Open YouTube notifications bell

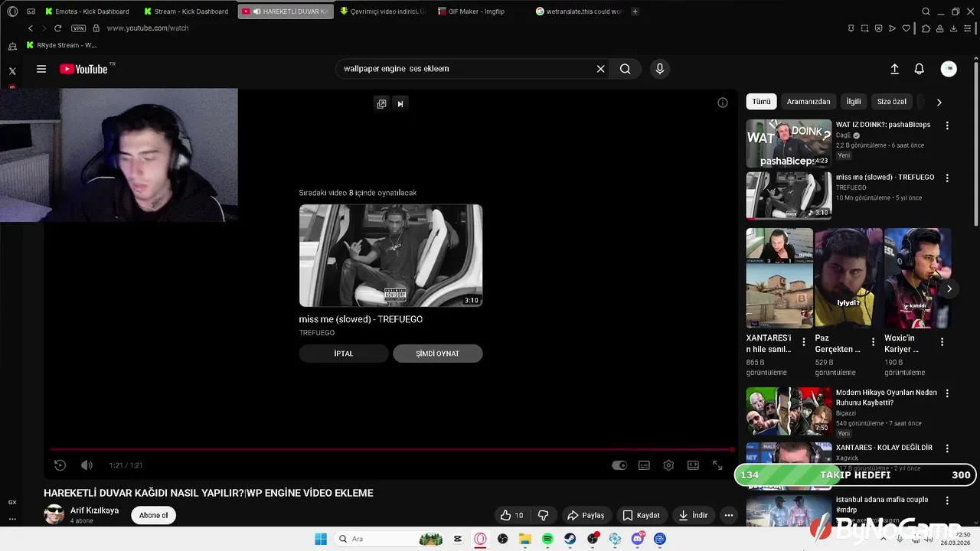[x=920, y=69]
